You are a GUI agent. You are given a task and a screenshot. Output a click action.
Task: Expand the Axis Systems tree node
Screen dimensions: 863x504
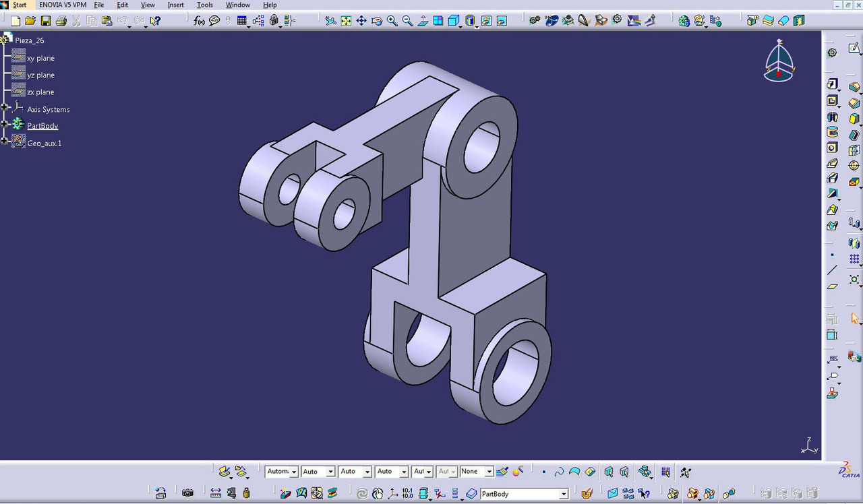point(5,108)
